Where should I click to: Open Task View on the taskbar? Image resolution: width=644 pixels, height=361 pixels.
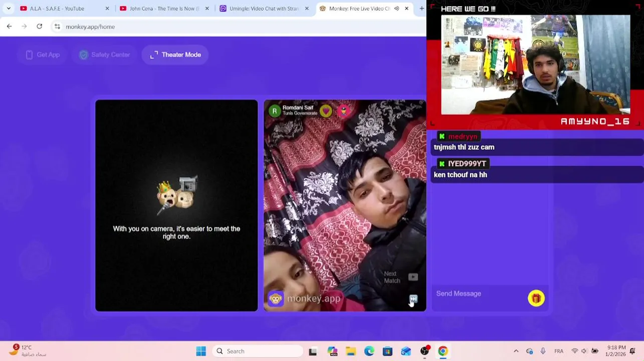(x=313, y=351)
